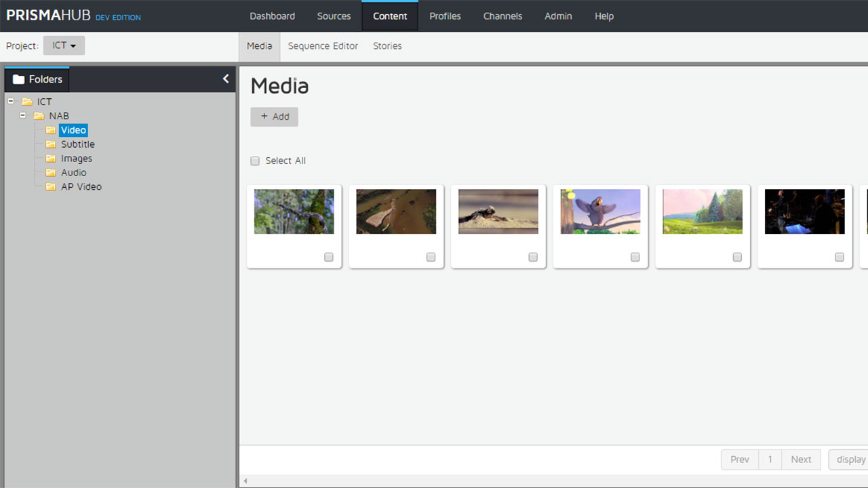Click the Audio folder icon
This screenshot has height=488, width=868.
[51, 173]
